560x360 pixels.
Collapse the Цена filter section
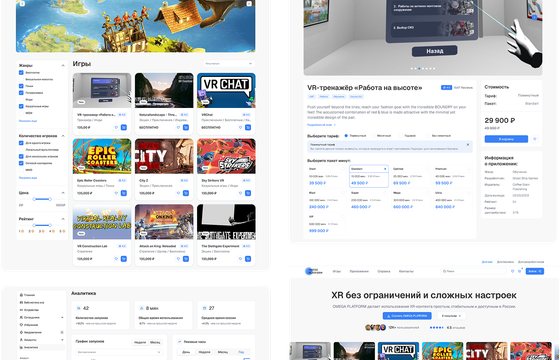tap(63, 193)
